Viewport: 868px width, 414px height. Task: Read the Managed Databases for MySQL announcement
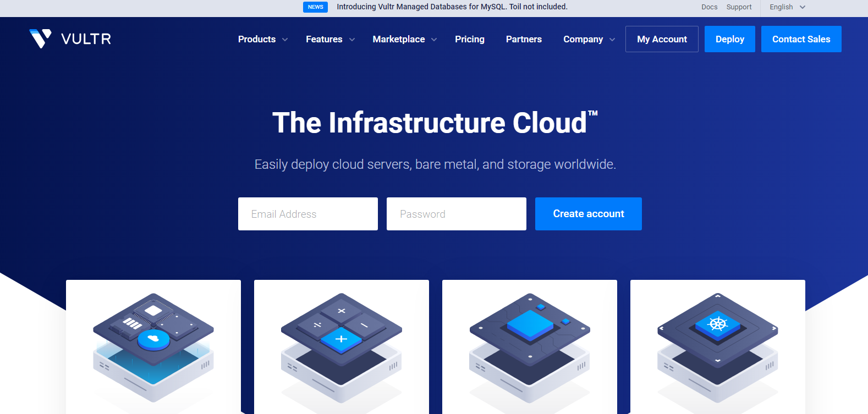tap(452, 7)
